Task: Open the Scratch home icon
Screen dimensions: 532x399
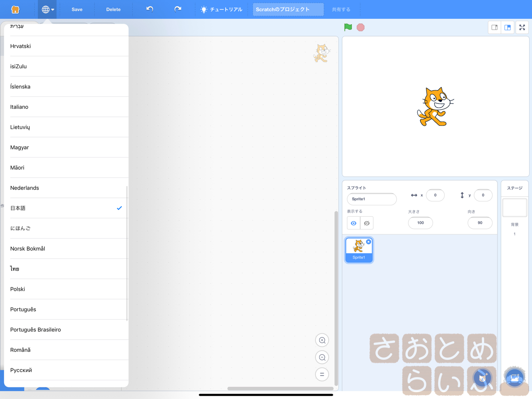Action: [15, 9]
